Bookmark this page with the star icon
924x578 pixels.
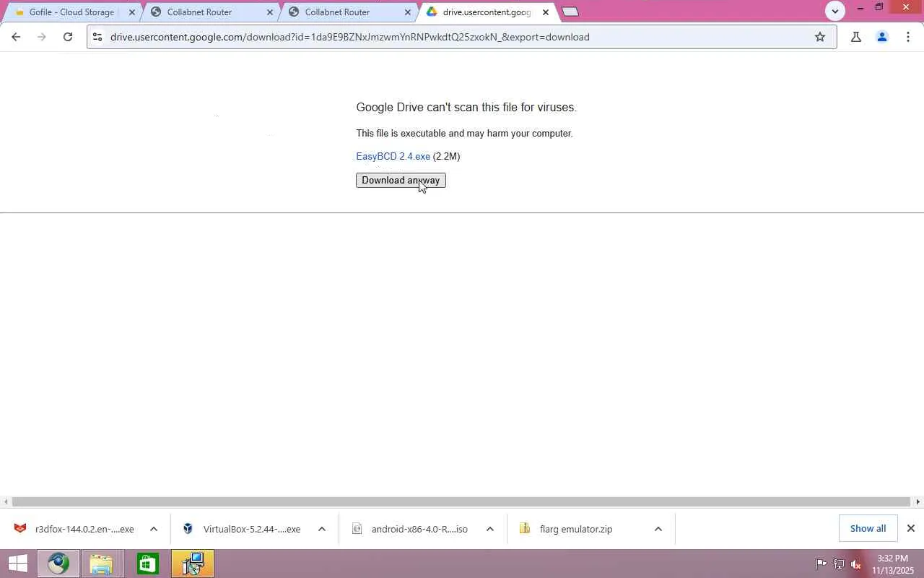820,37
